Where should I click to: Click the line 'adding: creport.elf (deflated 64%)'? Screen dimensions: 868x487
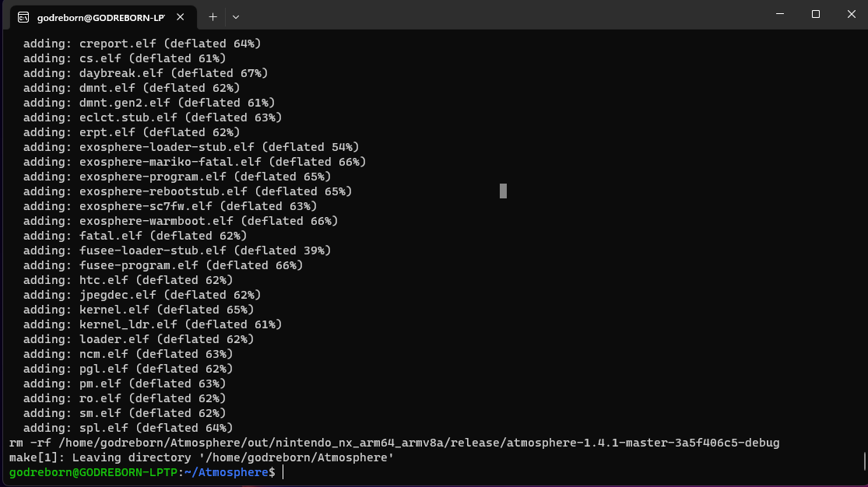click(x=142, y=44)
